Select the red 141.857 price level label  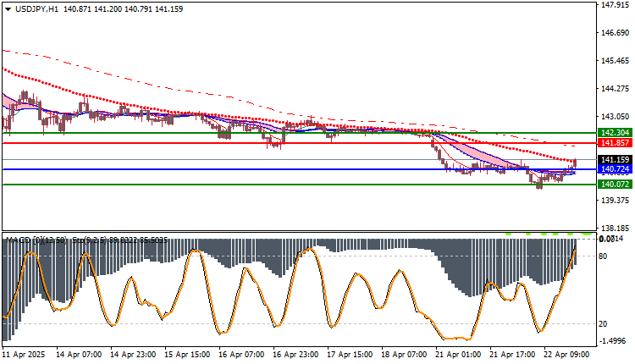615,143
